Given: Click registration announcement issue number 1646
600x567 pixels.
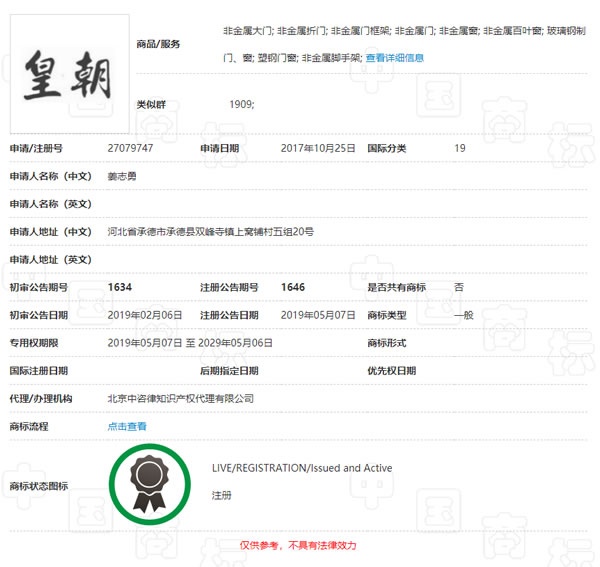Looking at the screenshot, I should click(293, 287).
